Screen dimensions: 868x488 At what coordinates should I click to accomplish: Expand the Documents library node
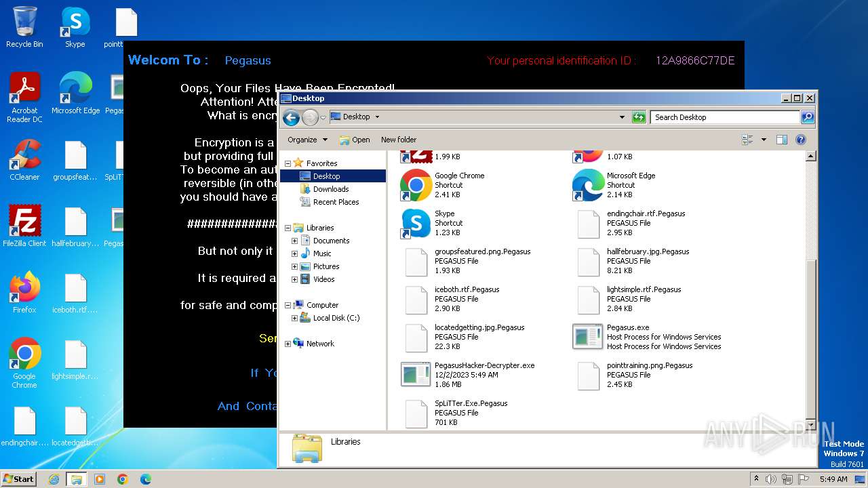click(294, 241)
